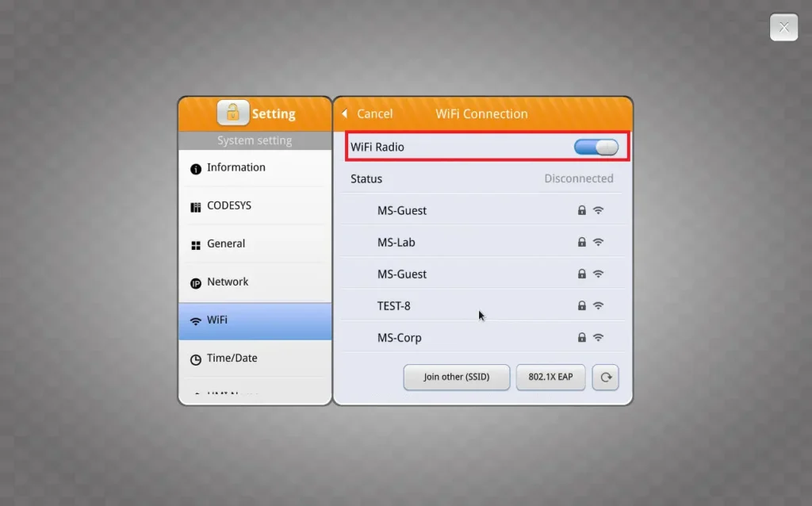Click the Status row showing Disconnected
The width and height of the screenshot is (812, 506).
(484, 178)
